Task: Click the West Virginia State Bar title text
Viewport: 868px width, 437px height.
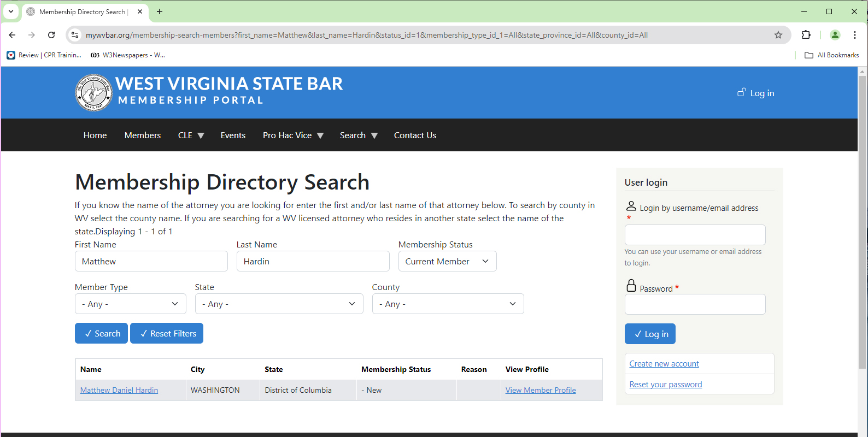Action: tap(229, 84)
